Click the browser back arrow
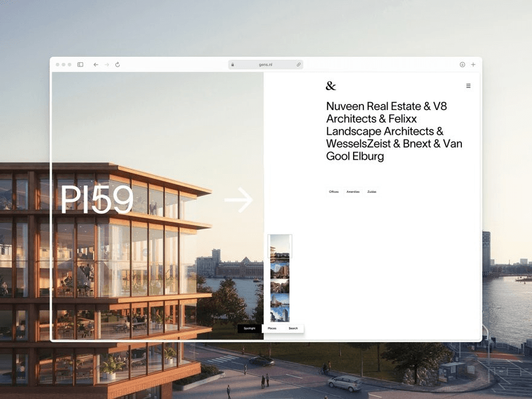The height and width of the screenshot is (399, 532). click(x=96, y=64)
